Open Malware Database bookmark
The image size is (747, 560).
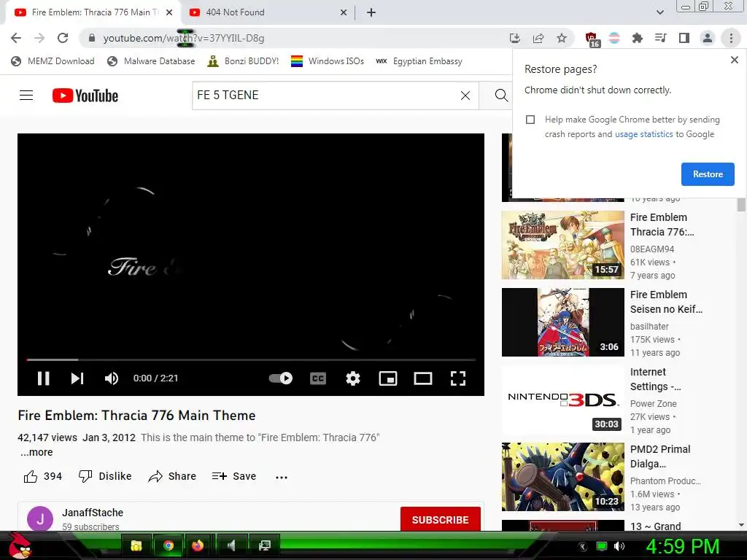[151, 61]
